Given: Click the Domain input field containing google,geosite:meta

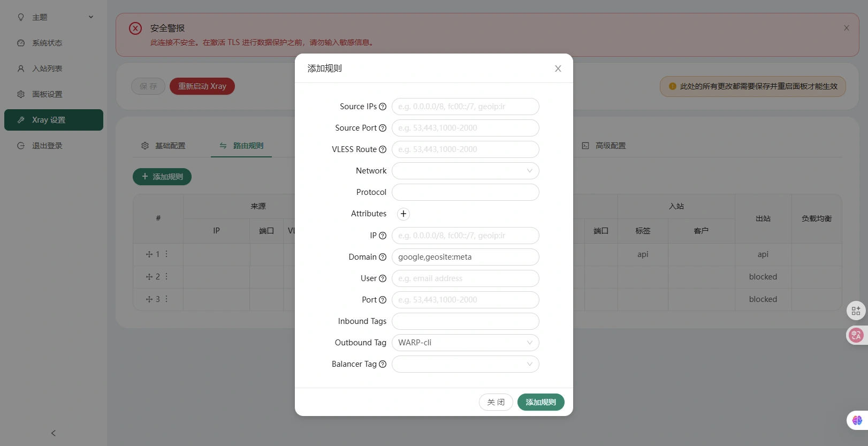Looking at the screenshot, I should [465, 257].
